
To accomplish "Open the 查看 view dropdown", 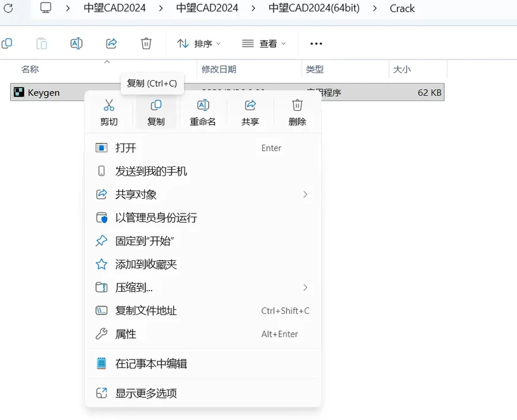I will pyautogui.click(x=264, y=43).
